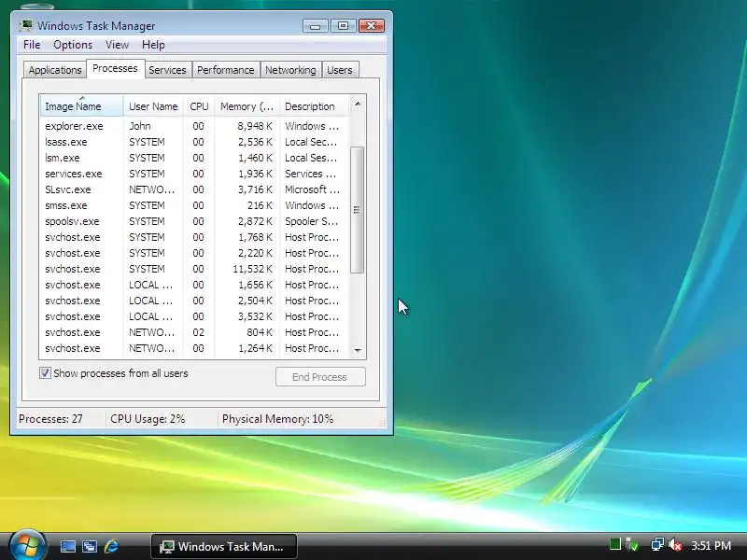Open the Windows Start orb
The width and height of the screenshot is (747, 560).
27,546
